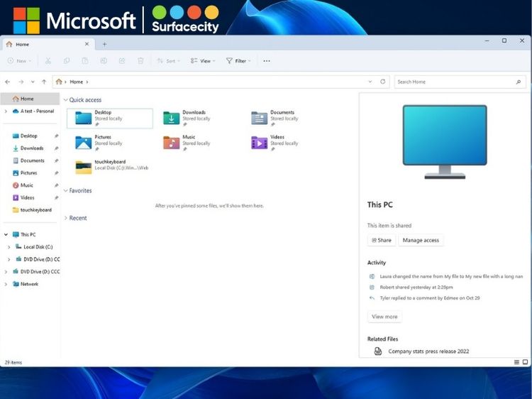Open the View dropdown menu
This screenshot has height=399, width=532.
coord(203,61)
